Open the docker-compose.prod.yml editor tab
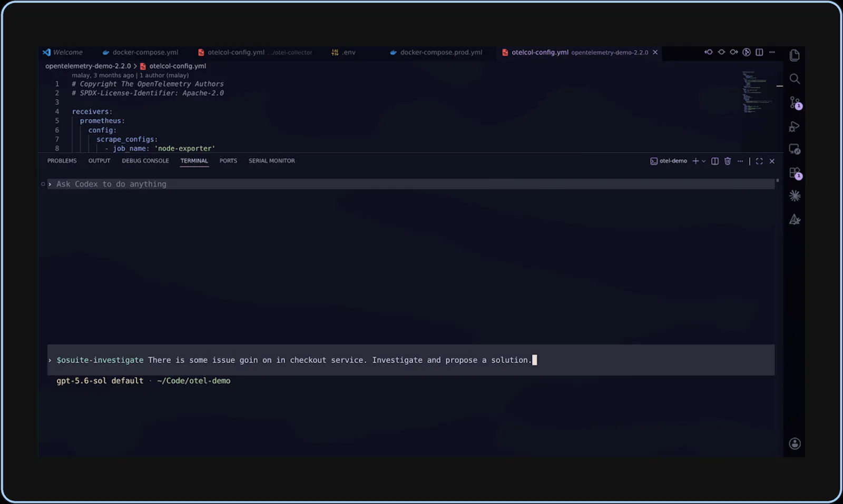The image size is (843, 504). [x=436, y=52]
